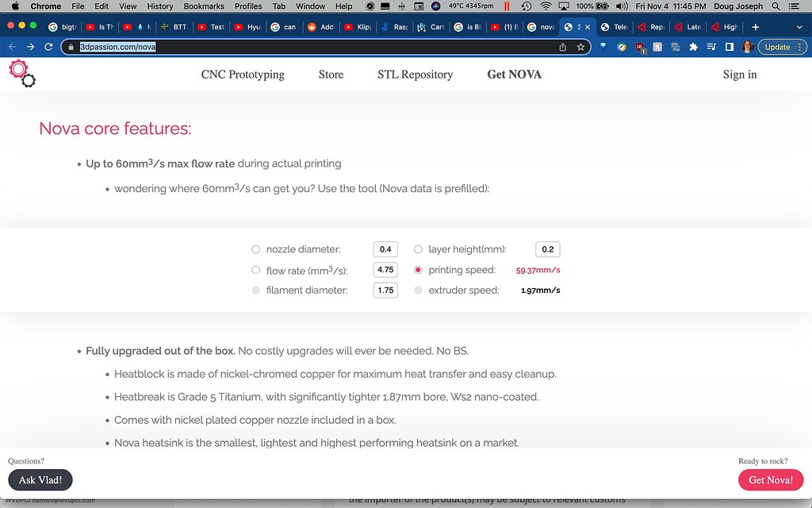812x508 pixels.
Task: Select the layer height radio button
Action: [x=418, y=249]
